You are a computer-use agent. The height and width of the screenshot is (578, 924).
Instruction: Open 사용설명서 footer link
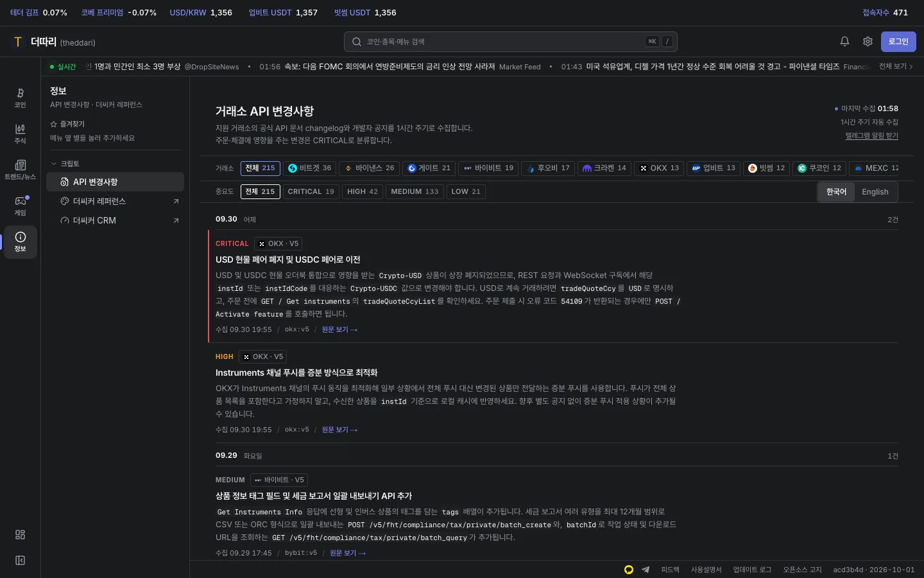click(706, 570)
